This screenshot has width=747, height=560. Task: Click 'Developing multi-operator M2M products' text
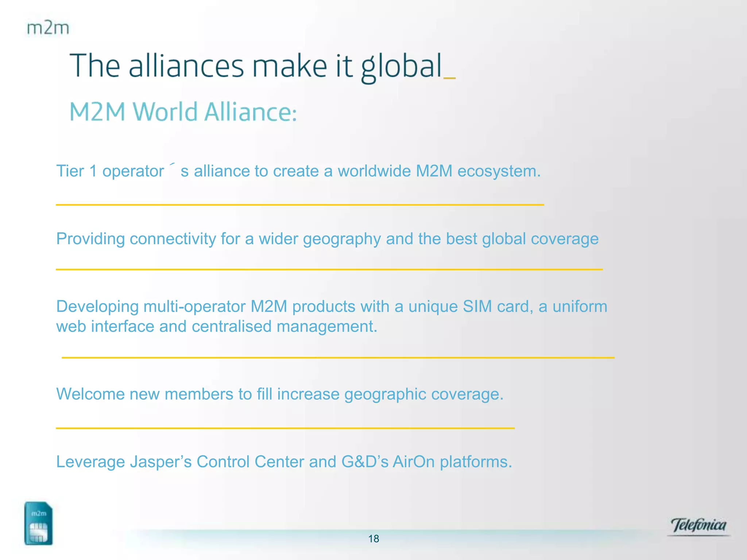[x=332, y=306]
